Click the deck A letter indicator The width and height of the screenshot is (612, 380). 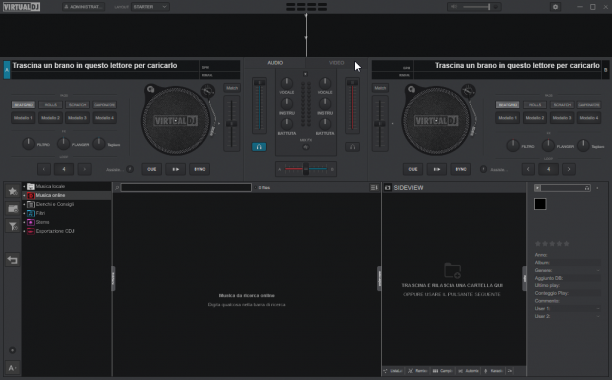7,70
